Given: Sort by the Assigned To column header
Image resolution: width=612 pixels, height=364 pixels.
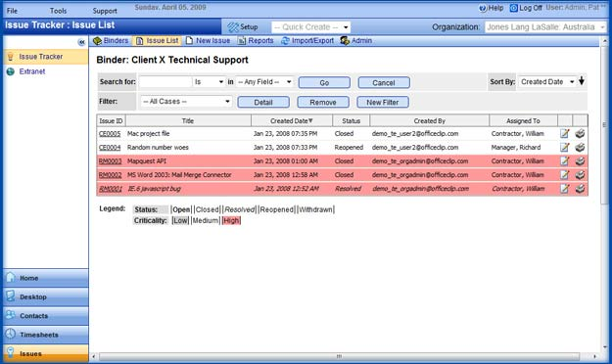Looking at the screenshot, I should coord(523,121).
